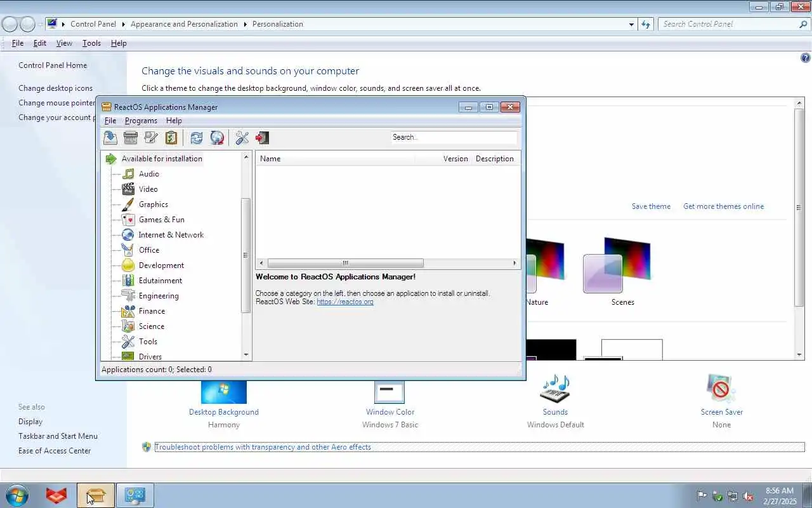Select the Audio category in the tree
Image resolution: width=812 pixels, height=508 pixels.
click(149, 174)
